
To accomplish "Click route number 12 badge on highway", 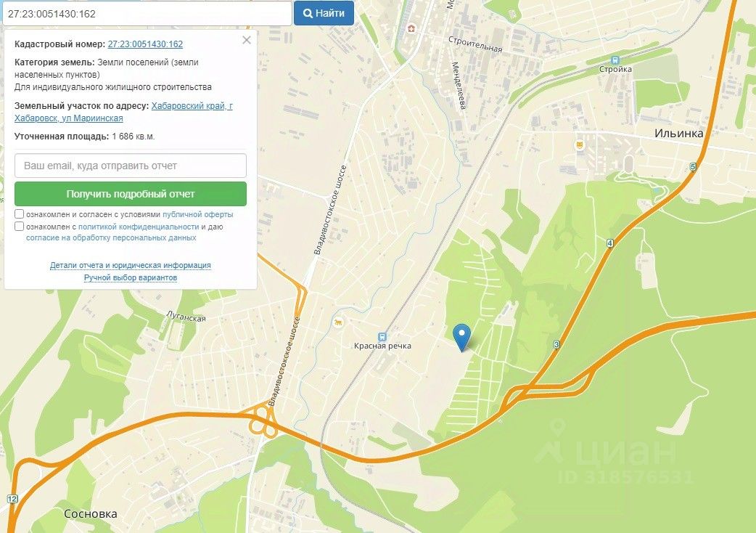I will pyautogui.click(x=12, y=500).
